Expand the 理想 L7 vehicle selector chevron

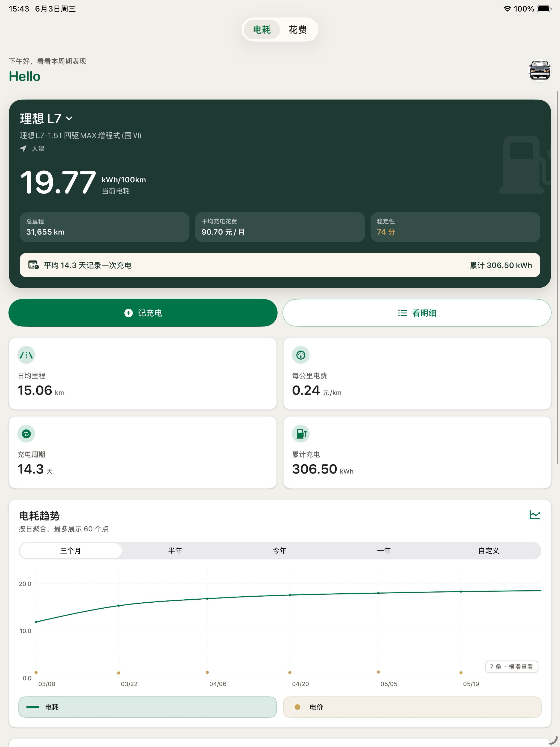(x=69, y=119)
